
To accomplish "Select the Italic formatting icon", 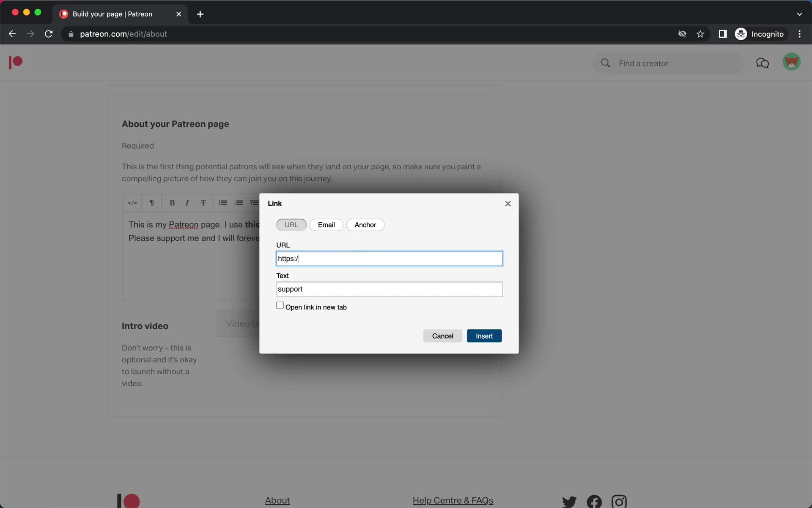I will point(187,202).
